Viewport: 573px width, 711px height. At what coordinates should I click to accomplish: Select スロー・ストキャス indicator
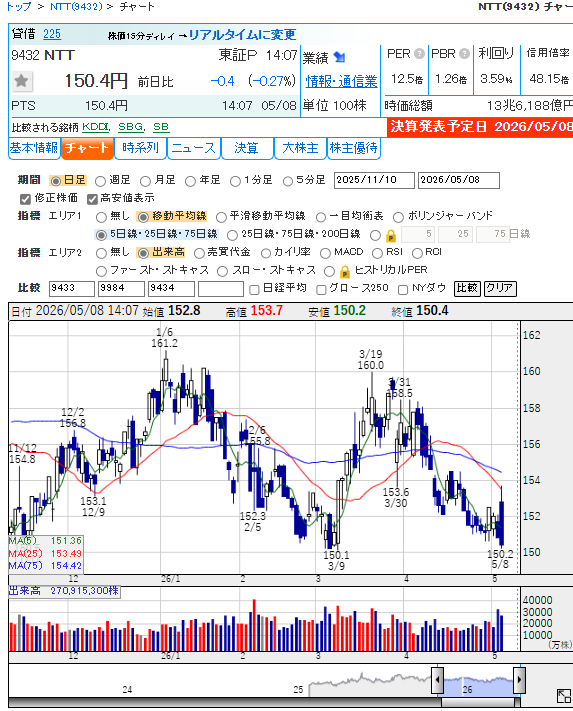222,271
